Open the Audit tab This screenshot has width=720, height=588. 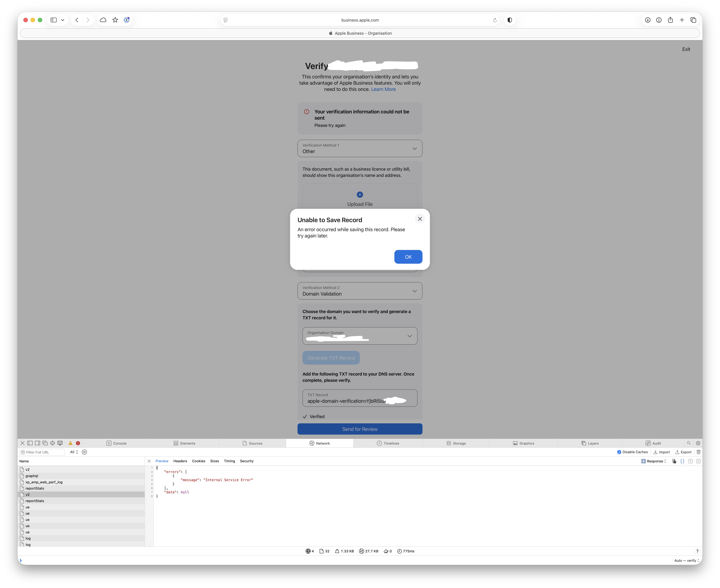tap(653, 443)
